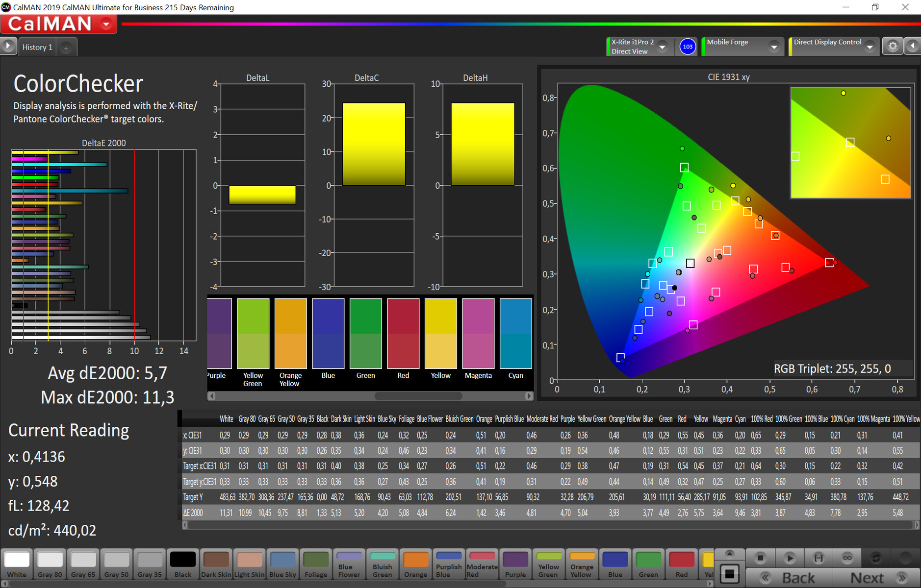This screenshot has width=921, height=588.
Task: Click the bracketed read single icon
Action: [819, 558]
